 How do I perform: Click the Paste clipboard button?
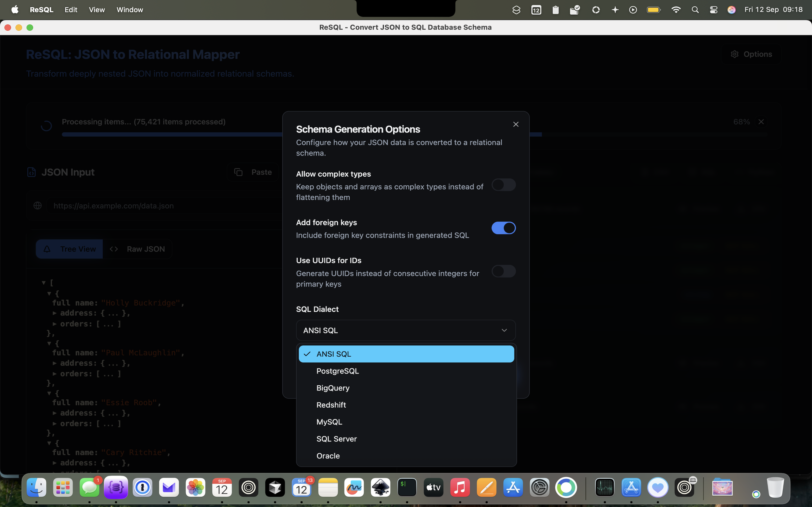coord(253,172)
